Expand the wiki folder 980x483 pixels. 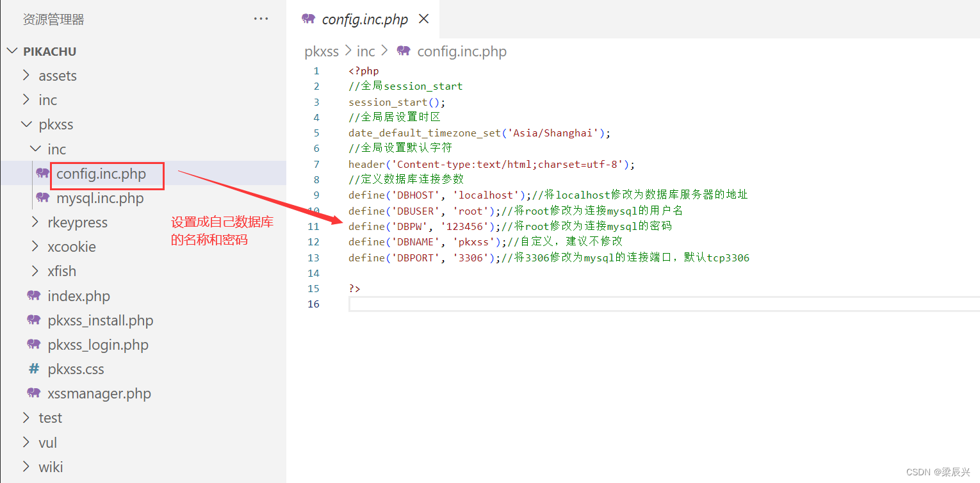[26, 467]
